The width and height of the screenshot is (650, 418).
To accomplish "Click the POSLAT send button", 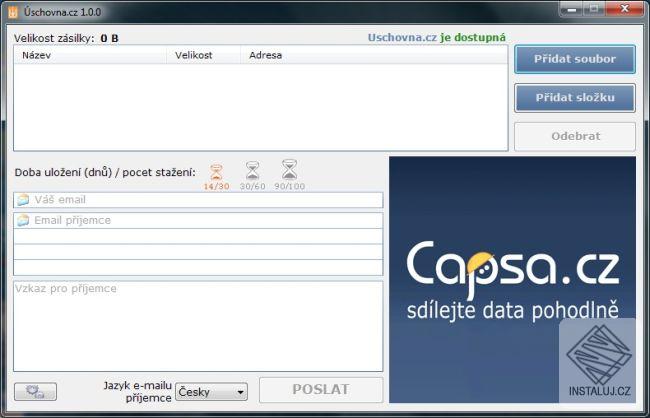I will point(321,389).
